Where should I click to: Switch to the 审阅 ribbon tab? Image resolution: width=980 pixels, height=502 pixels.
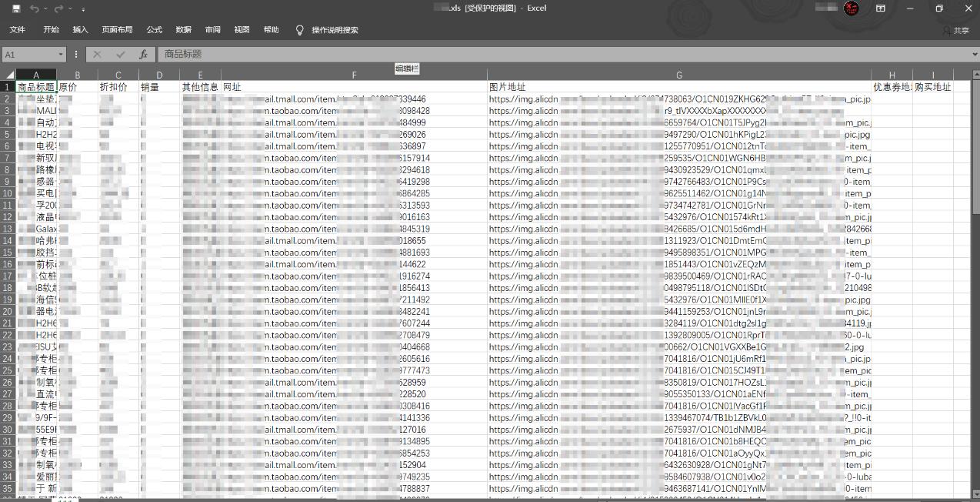tap(212, 30)
